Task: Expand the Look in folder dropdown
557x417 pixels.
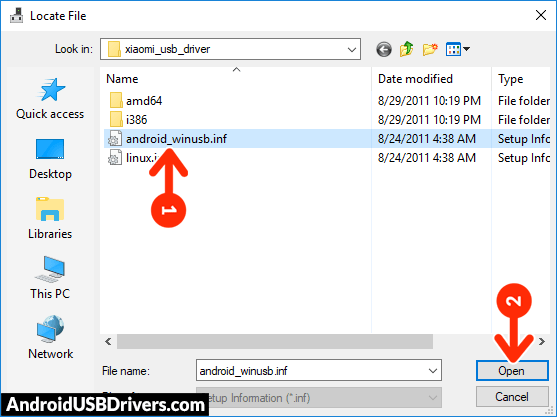Action: click(352, 49)
